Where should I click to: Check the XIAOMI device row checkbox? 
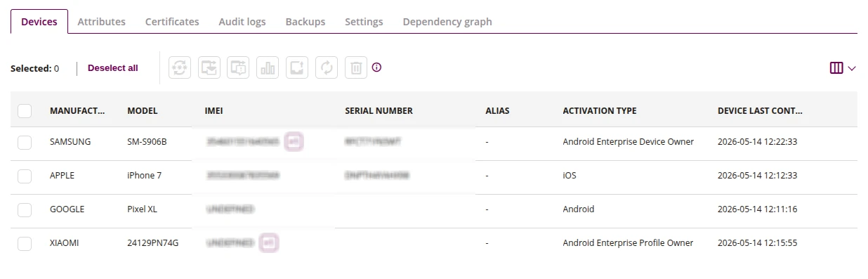[25, 243]
